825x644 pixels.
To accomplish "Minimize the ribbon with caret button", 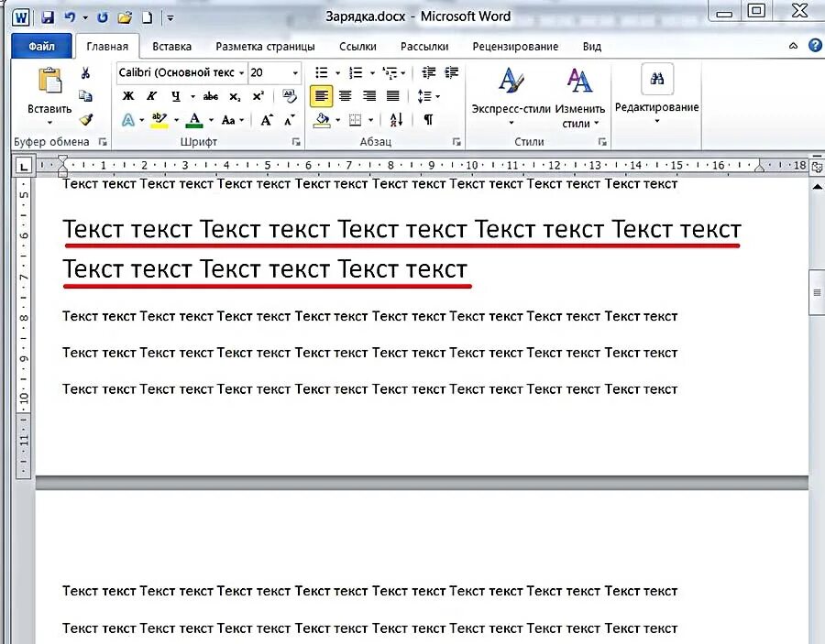I will [x=794, y=47].
